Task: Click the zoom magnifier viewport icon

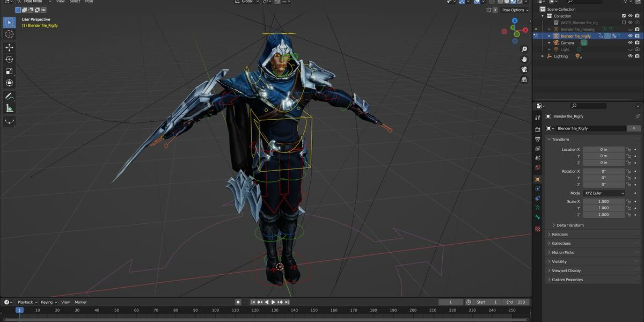Action: [524, 49]
